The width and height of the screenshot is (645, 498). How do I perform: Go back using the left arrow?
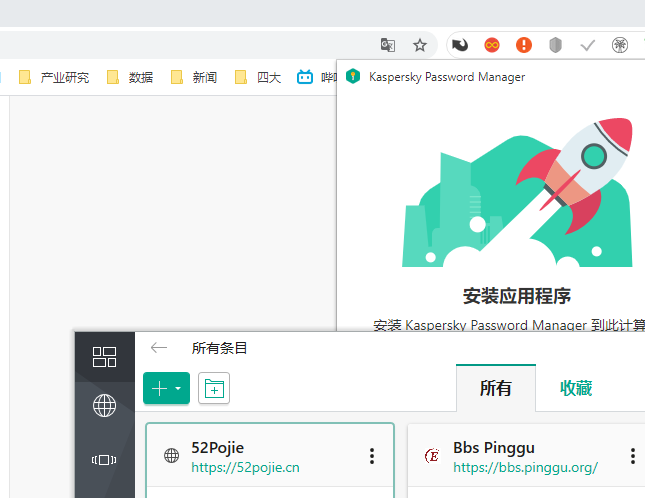point(158,348)
